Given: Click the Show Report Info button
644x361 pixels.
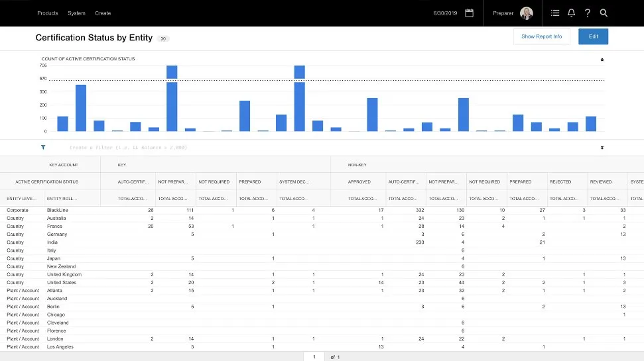Looking at the screenshot, I should pyautogui.click(x=541, y=36).
